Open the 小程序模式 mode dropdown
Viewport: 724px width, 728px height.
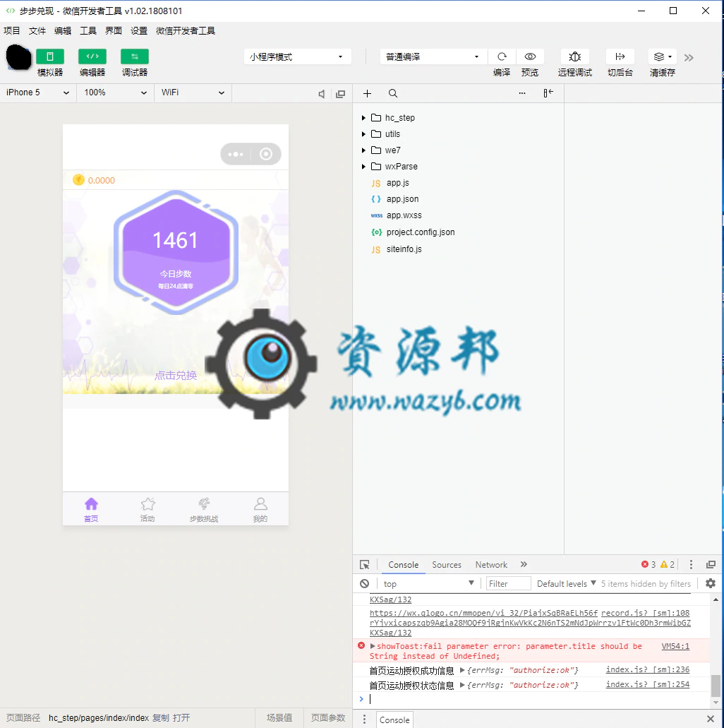[297, 56]
